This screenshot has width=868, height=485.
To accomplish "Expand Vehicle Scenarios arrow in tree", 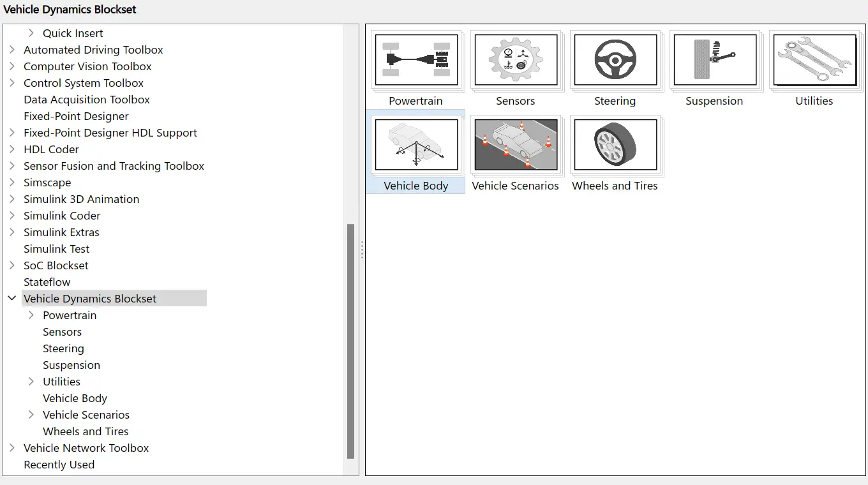I will [x=31, y=415].
